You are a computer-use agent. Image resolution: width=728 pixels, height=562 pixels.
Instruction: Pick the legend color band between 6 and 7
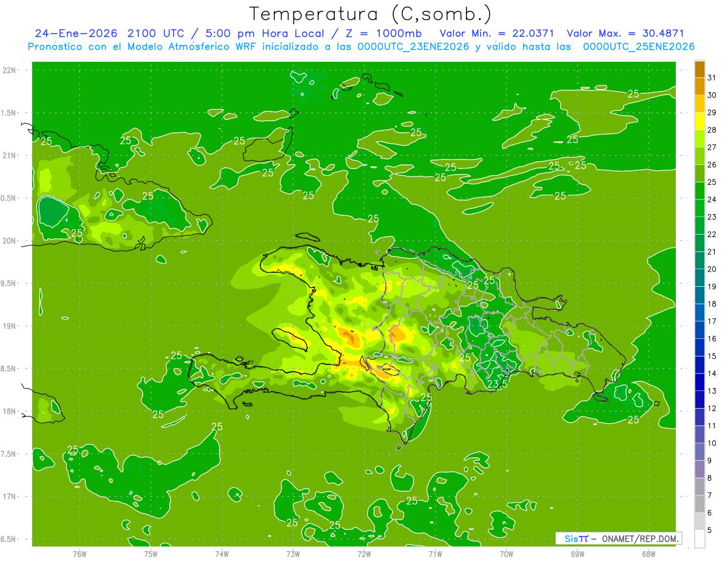pyautogui.click(x=699, y=504)
